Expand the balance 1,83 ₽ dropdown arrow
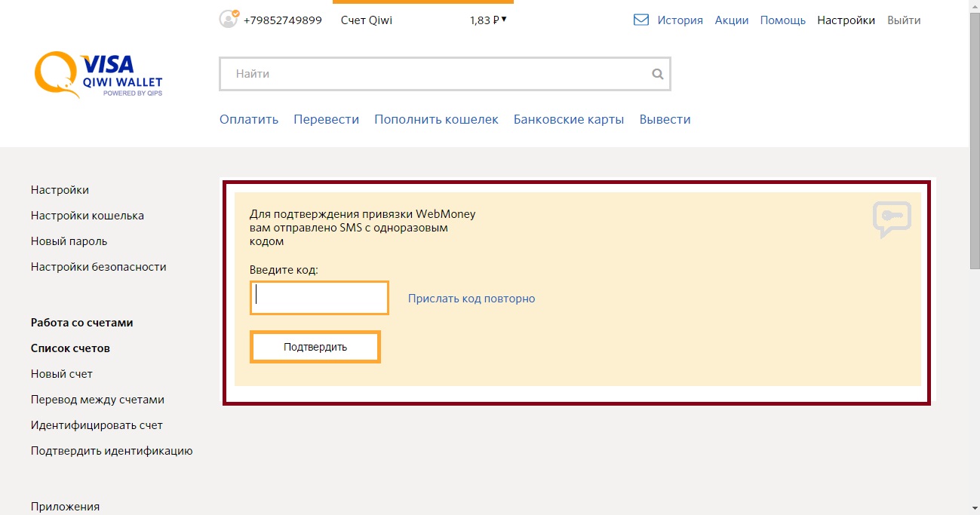This screenshot has height=515, width=980. coord(504,20)
